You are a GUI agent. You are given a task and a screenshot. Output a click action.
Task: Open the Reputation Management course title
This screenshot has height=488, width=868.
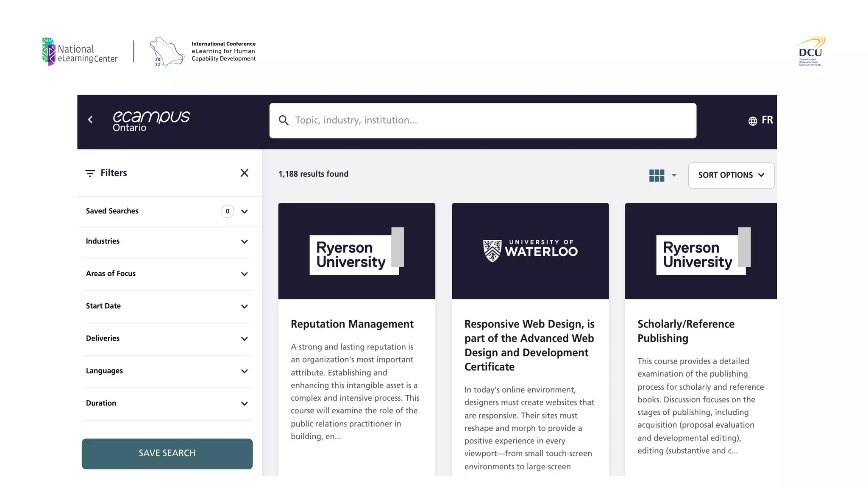point(352,324)
